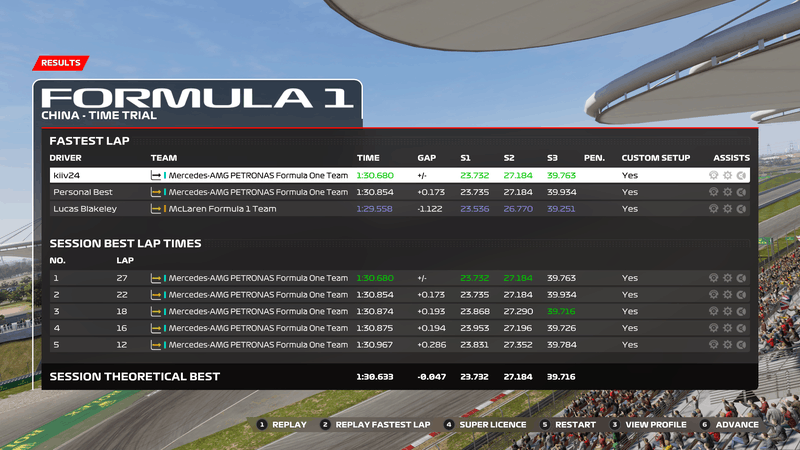The image size is (800, 450).
Task: Click gear assist icon for lap 12
Action: tap(728, 345)
